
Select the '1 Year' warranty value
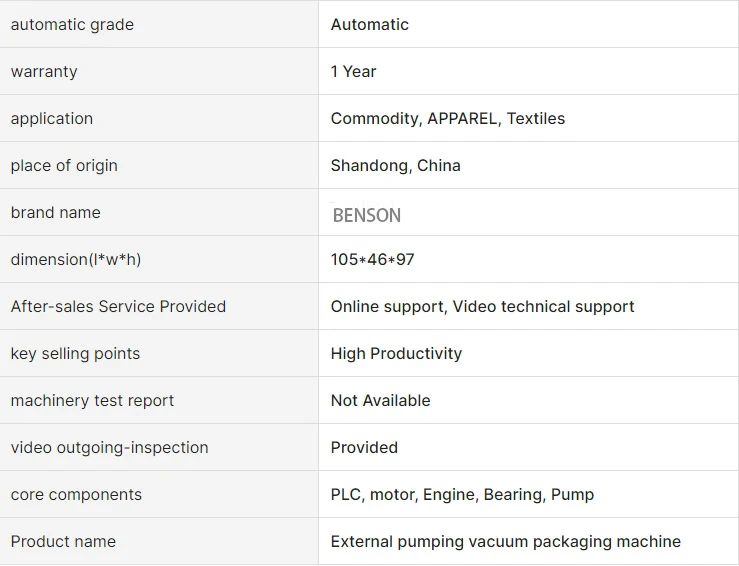pyautogui.click(x=354, y=72)
